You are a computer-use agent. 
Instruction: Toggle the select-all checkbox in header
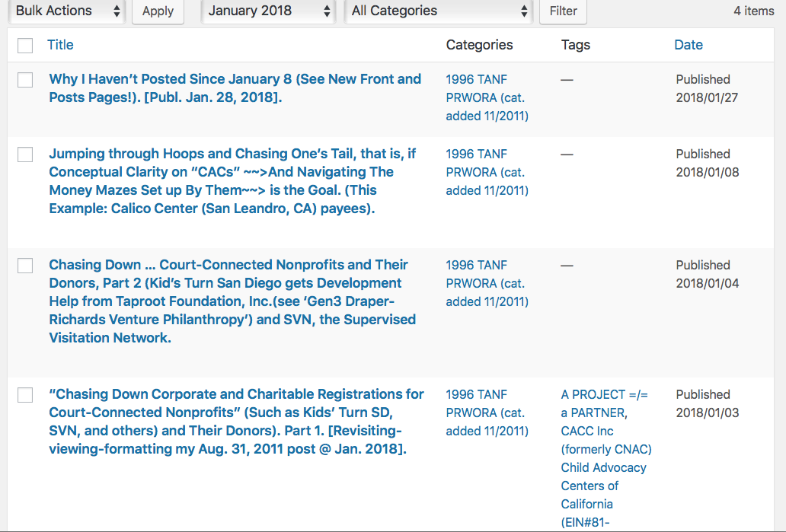[x=25, y=46]
